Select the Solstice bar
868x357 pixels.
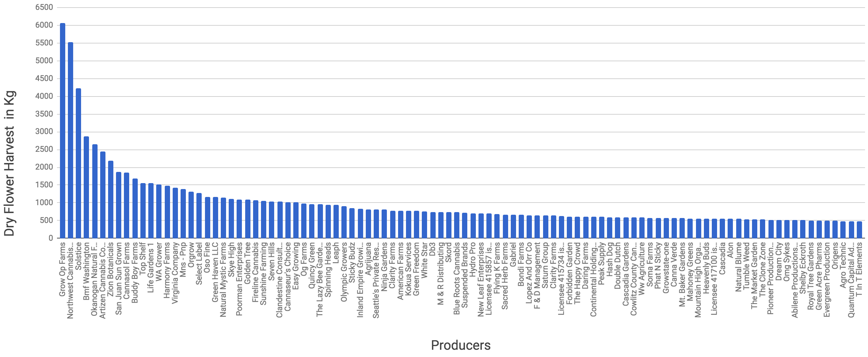[78, 163]
